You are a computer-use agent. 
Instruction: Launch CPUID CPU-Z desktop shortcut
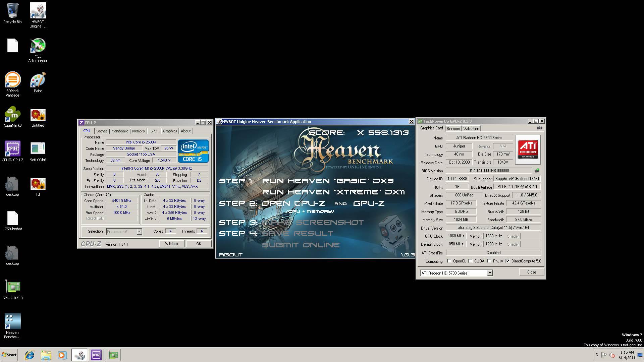point(12,152)
